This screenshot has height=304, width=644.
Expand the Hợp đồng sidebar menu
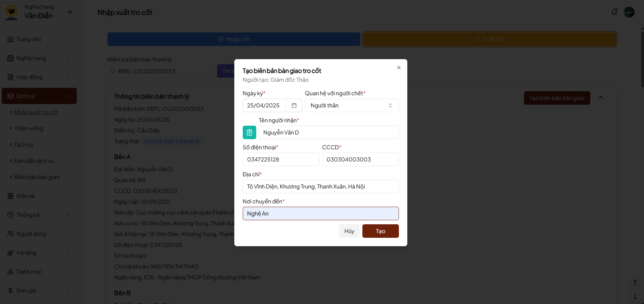(x=39, y=77)
